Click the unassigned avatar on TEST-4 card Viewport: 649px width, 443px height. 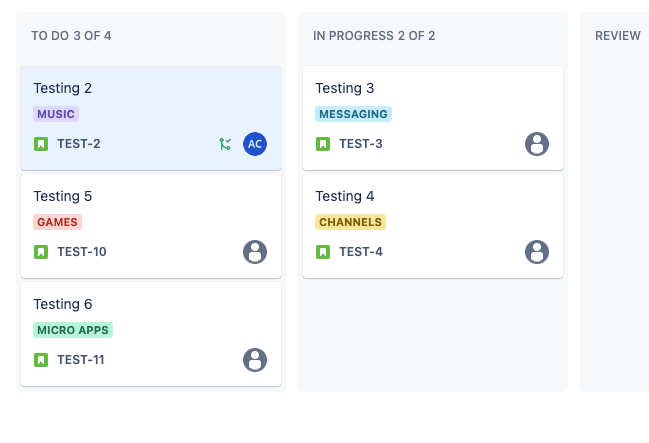click(537, 252)
